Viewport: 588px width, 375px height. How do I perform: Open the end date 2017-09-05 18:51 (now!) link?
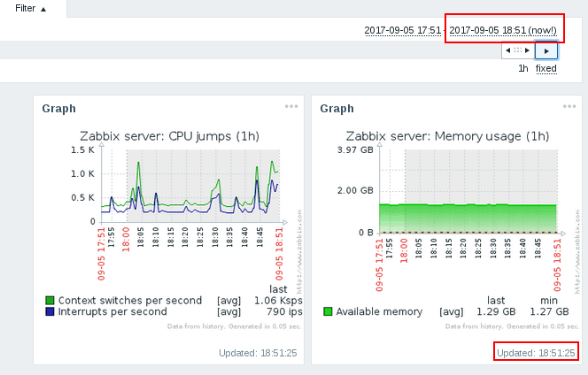click(x=503, y=30)
